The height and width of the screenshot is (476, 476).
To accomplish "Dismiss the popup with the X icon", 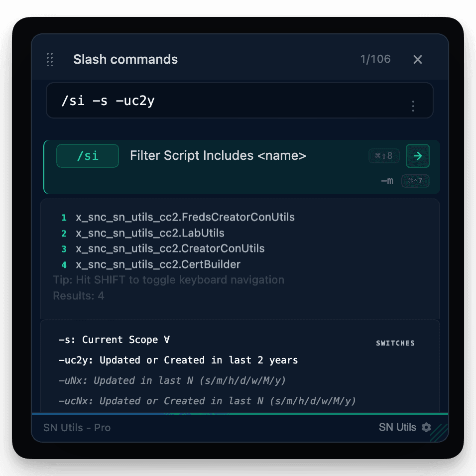I will click(x=417, y=59).
